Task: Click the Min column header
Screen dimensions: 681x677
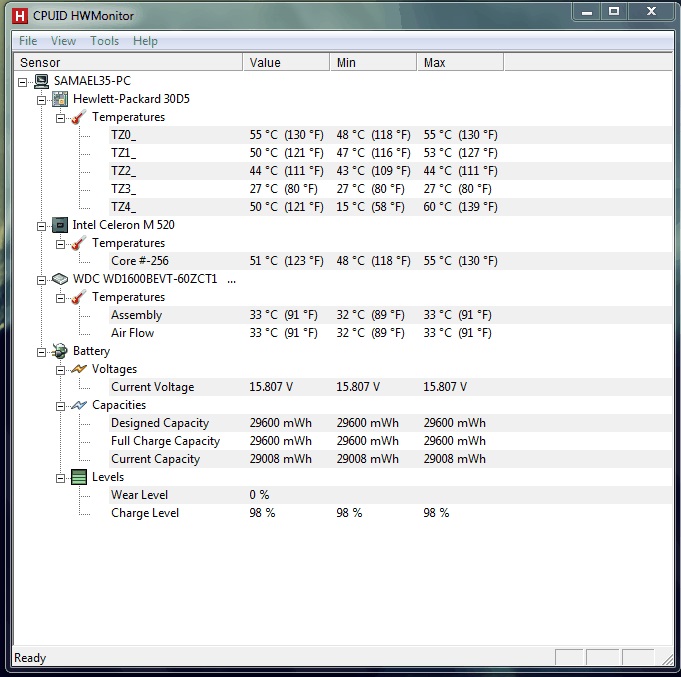Action: pyautogui.click(x=374, y=63)
